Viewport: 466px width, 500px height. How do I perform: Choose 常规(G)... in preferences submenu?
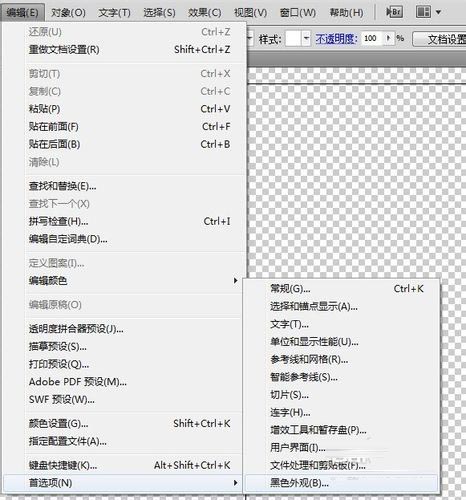(341, 289)
